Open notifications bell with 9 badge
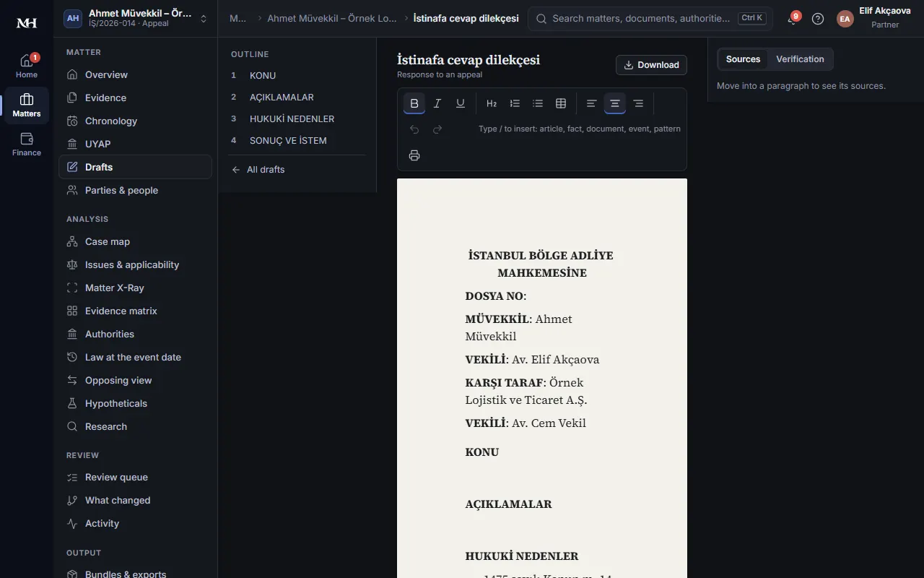This screenshot has width=924, height=578. [792, 19]
